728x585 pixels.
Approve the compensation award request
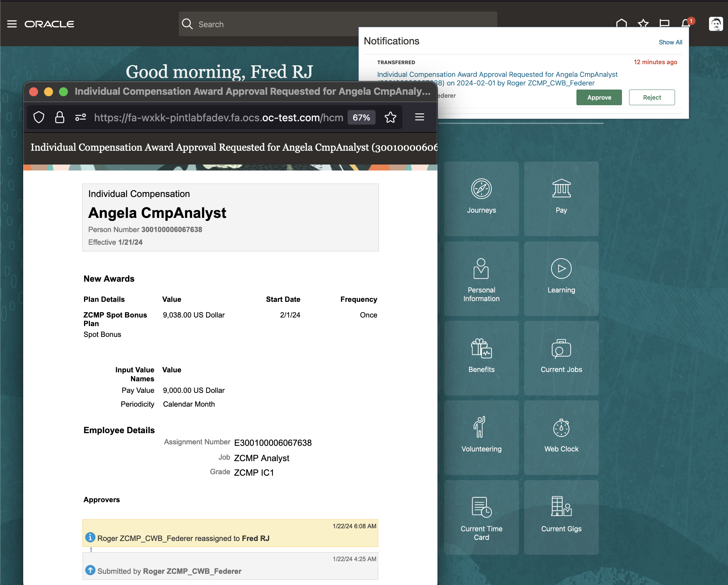(599, 97)
